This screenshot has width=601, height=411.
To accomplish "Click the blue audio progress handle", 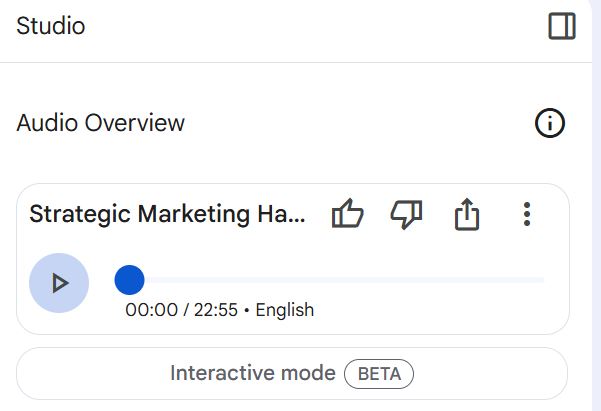I will tap(129, 280).
